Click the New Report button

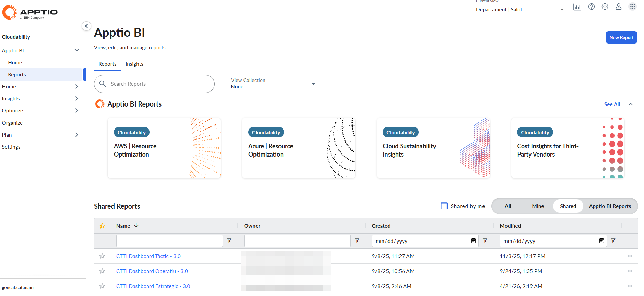coord(621,37)
